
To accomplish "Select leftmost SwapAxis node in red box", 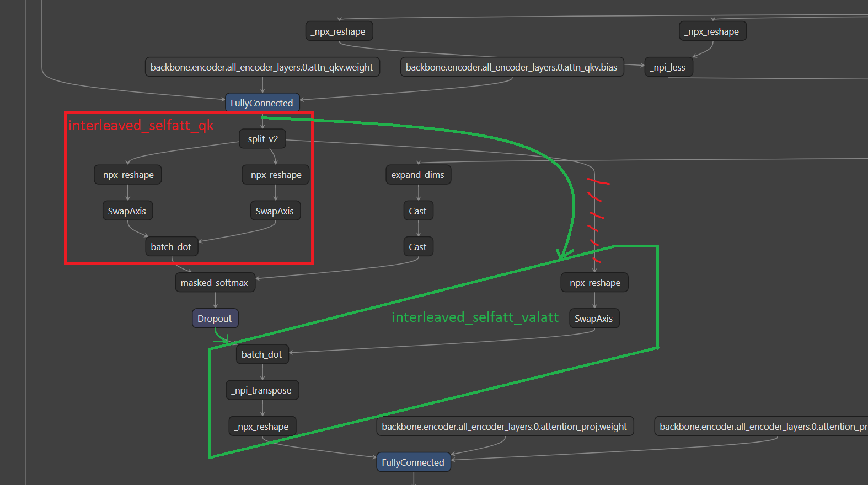I will point(128,211).
